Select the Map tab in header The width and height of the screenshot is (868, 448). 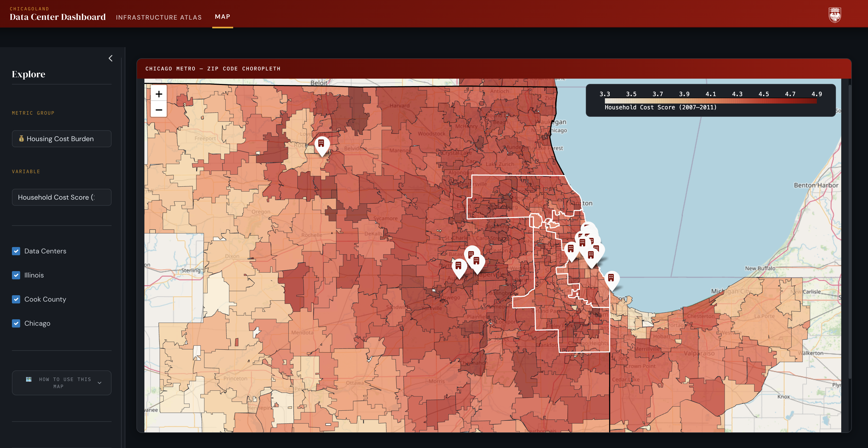(x=222, y=17)
